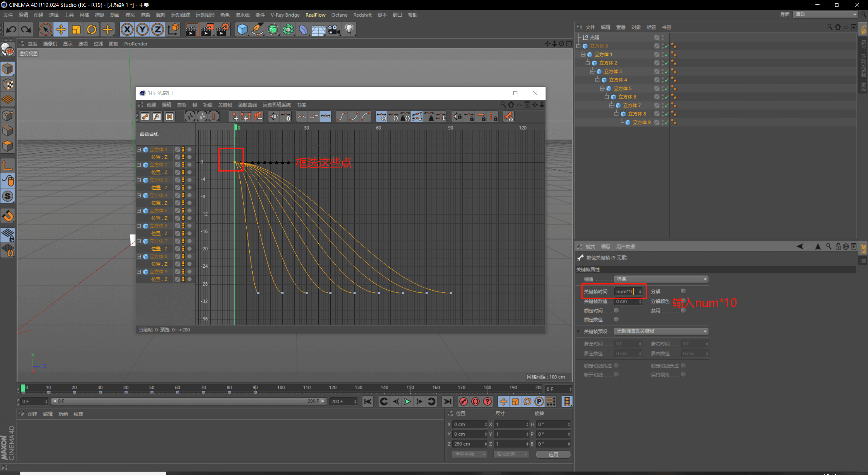Collapse 立方体 4 in object manager
This screenshot has width=868, height=475.
tap(597, 80)
